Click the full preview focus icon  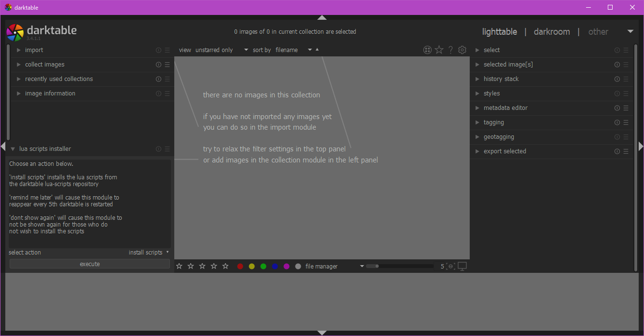tap(450, 266)
